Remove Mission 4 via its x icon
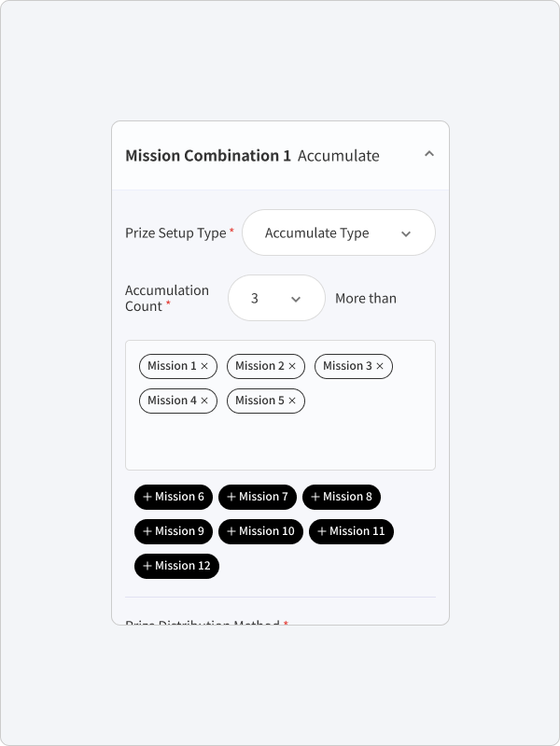 (x=204, y=401)
